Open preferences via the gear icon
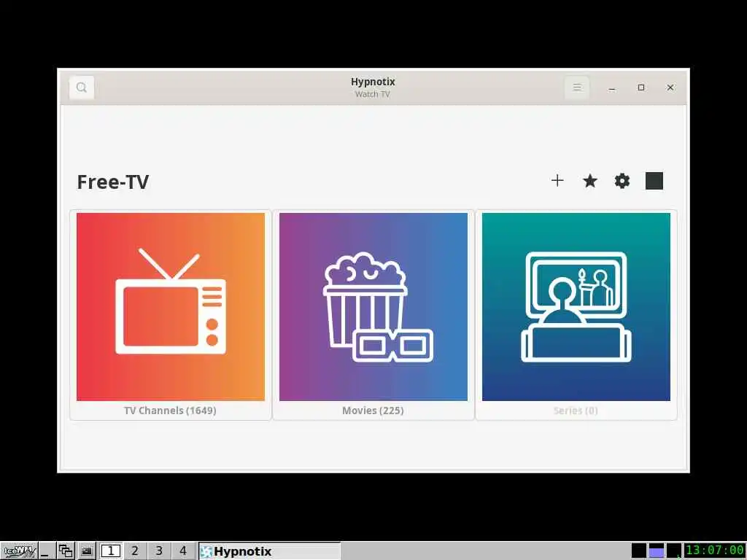This screenshot has width=747, height=560. tap(622, 181)
